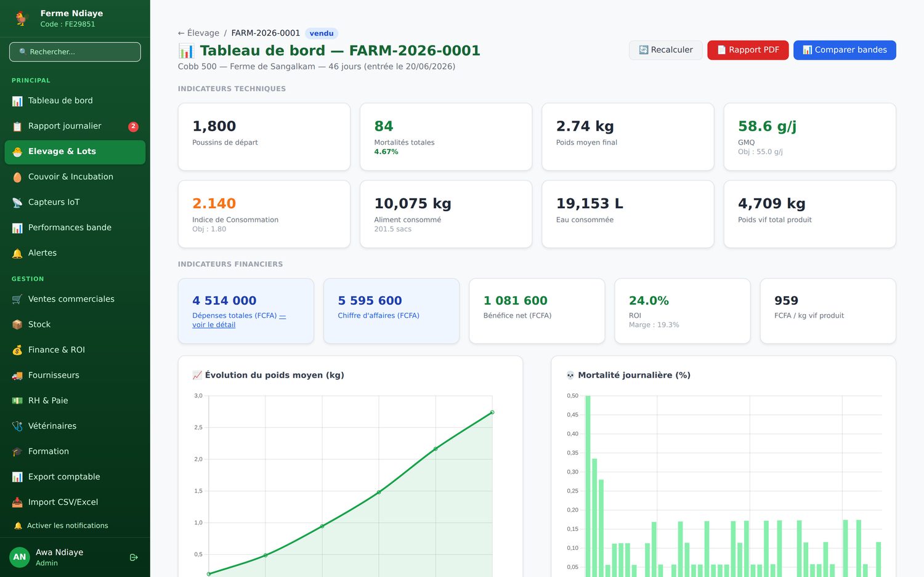Click the Couvoir & Incubation egg icon

[x=17, y=177]
